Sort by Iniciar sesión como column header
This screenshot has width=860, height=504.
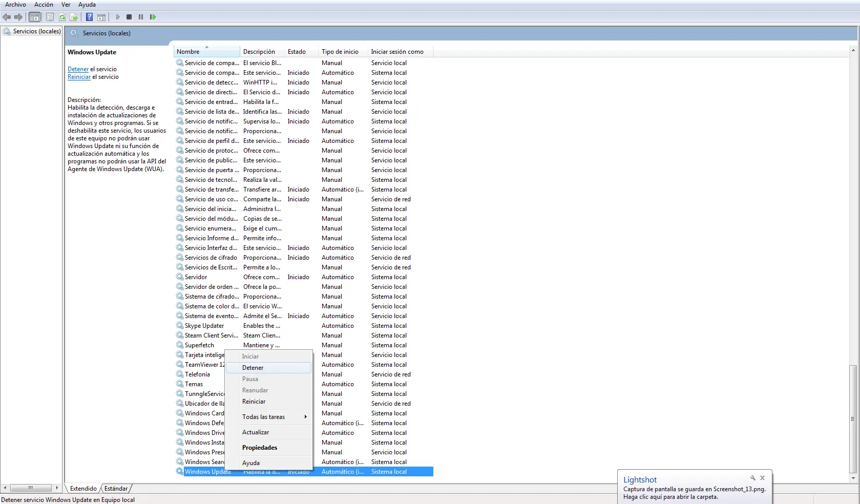[x=401, y=52]
